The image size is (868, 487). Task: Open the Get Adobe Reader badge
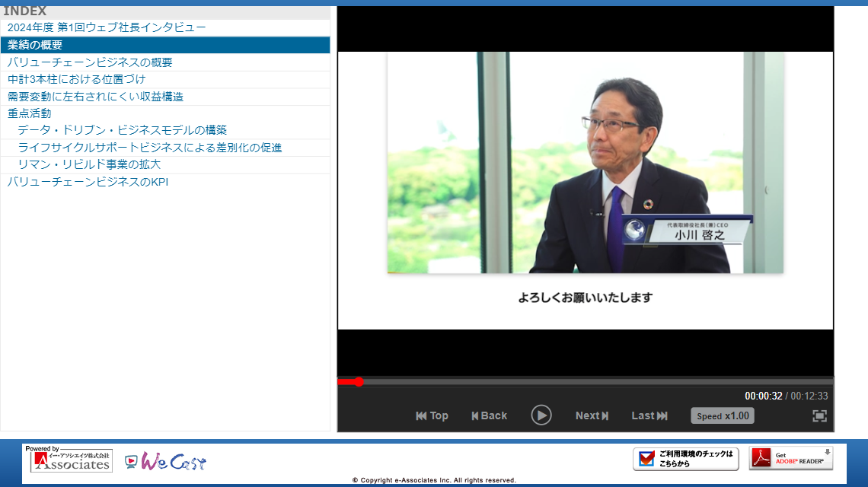[x=791, y=458]
